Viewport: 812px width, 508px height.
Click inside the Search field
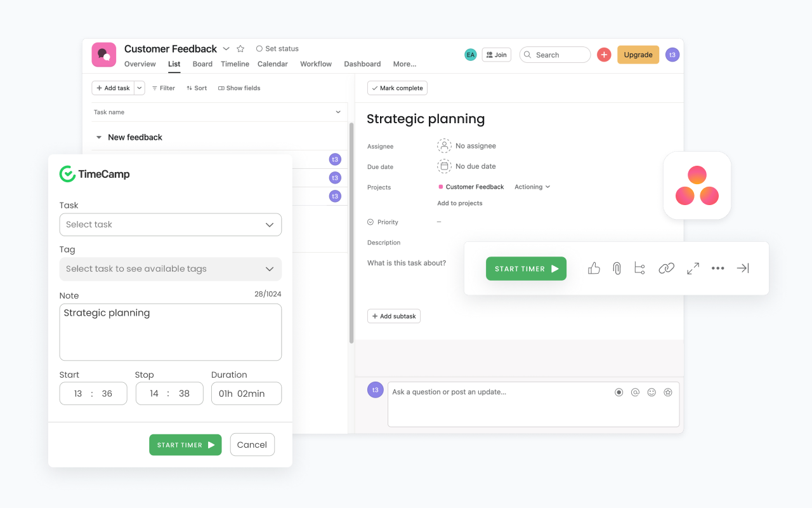coord(555,55)
